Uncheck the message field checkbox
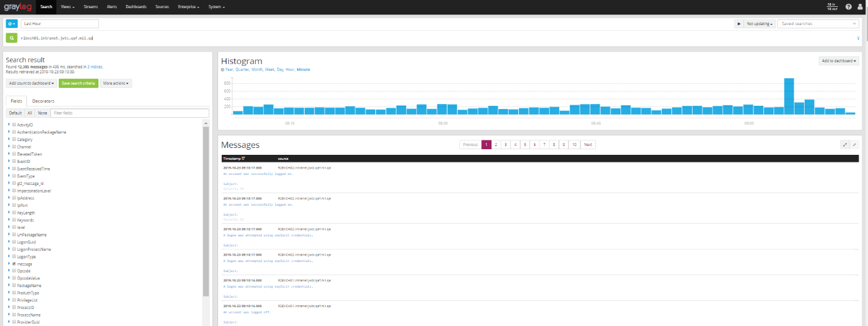 coord(14,264)
